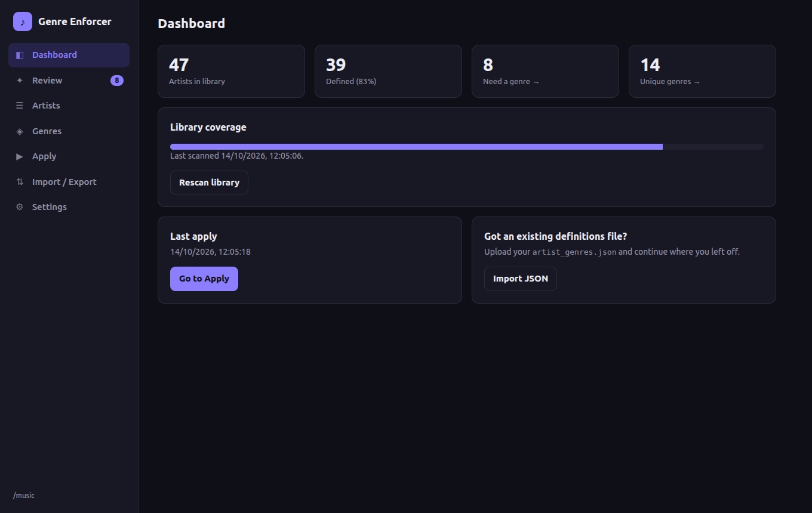The width and height of the screenshot is (812, 513).
Task: Switch to the Genres page
Action: (x=69, y=131)
